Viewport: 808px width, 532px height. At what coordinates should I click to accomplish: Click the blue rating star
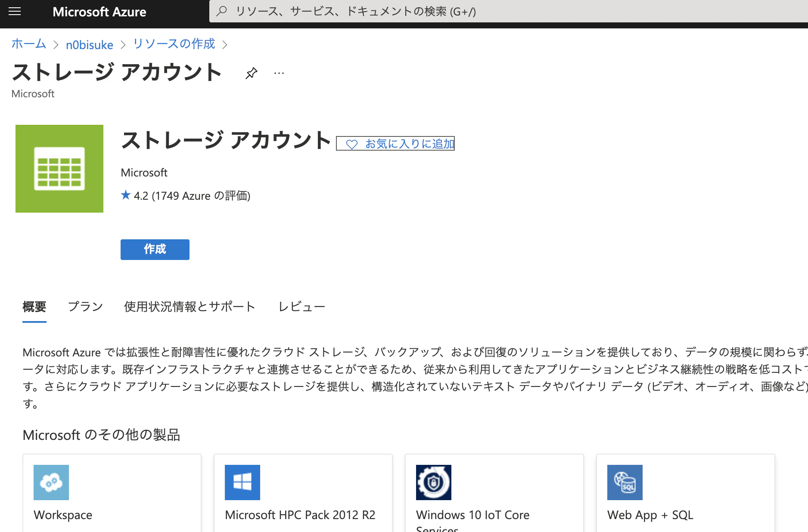tap(125, 195)
